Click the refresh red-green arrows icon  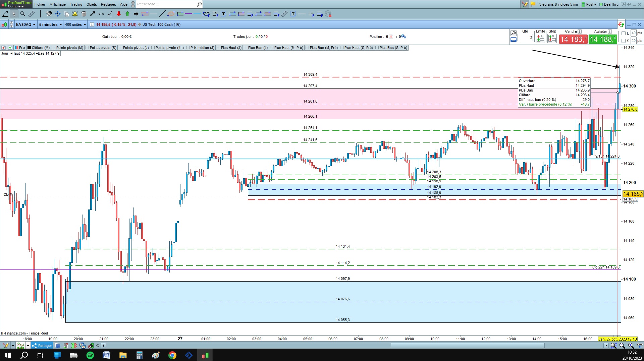click(621, 24)
